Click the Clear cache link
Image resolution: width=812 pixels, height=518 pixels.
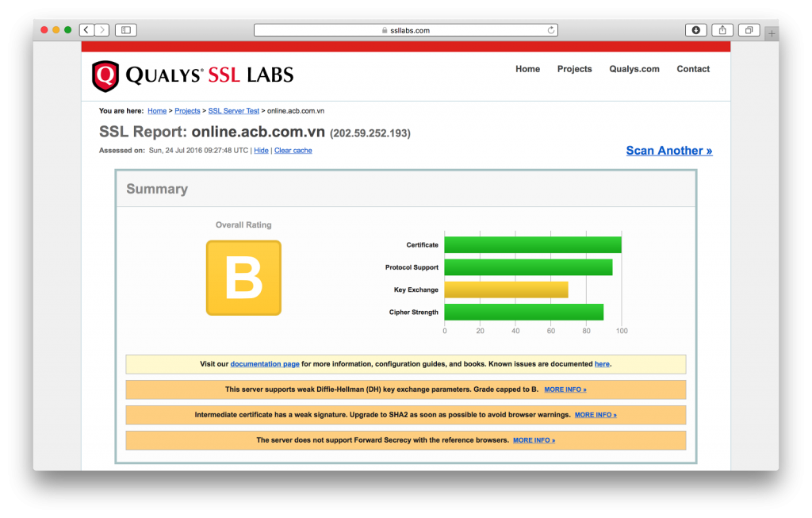tap(293, 151)
